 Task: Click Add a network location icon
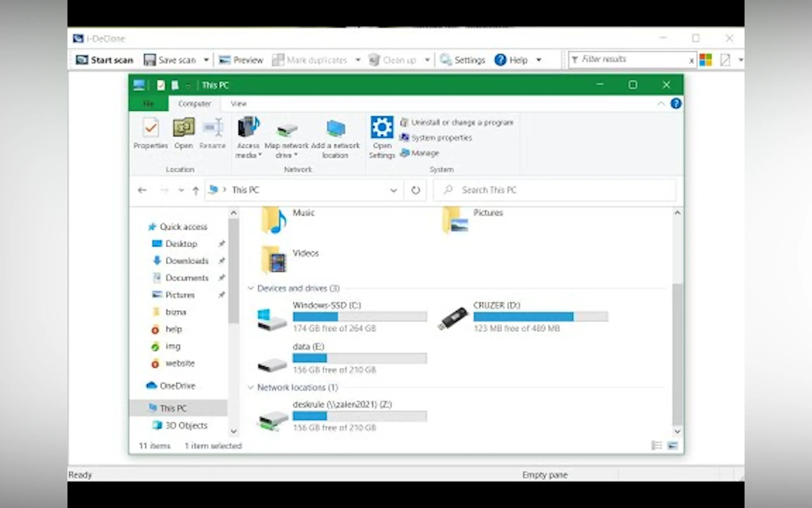pyautogui.click(x=335, y=129)
